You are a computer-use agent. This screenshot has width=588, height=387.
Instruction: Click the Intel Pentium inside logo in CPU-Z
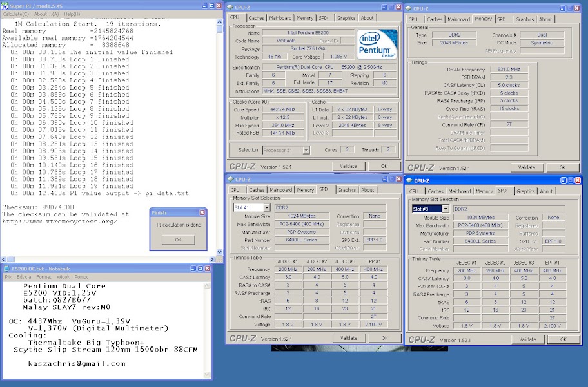pos(378,45)
